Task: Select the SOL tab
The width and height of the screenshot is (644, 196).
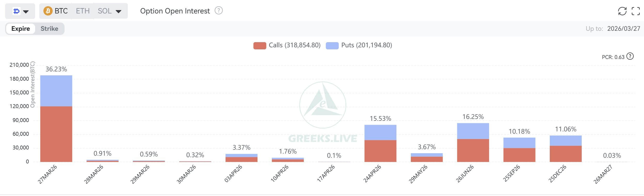Action: point(104,11)
